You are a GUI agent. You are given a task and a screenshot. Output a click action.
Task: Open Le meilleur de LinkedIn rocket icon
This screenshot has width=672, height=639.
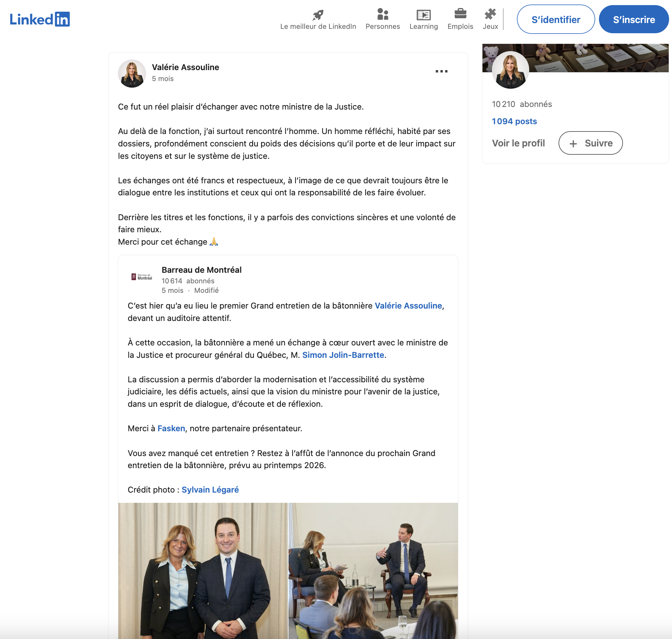pos(318,15)
